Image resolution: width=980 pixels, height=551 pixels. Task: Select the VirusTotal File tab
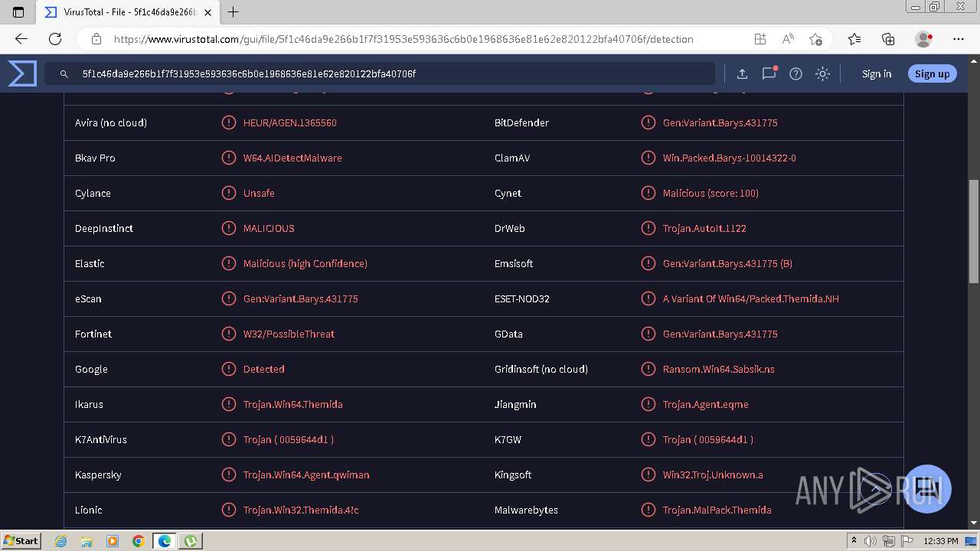(x=129, y=12)
